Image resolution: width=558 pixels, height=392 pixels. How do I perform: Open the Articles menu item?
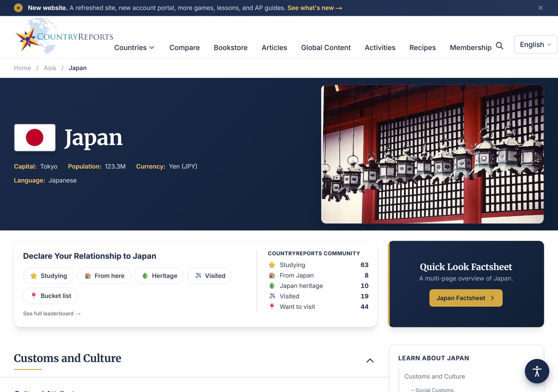[274, 47]
